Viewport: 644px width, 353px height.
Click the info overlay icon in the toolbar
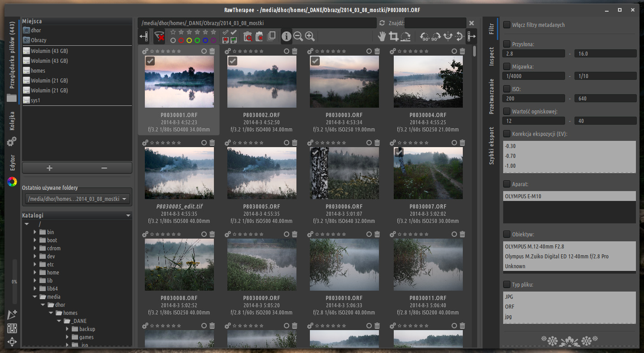pyautogui.click(x=286, y=36)
